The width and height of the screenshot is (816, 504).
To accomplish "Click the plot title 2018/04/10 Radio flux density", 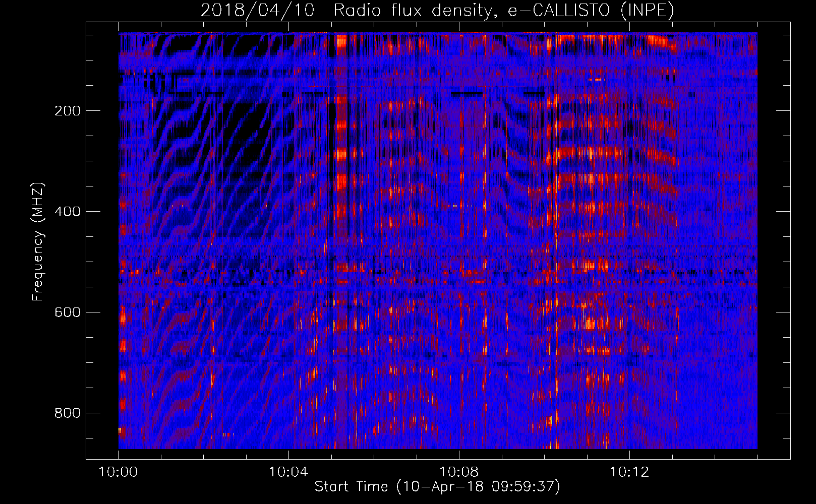I will click(437, 10).
